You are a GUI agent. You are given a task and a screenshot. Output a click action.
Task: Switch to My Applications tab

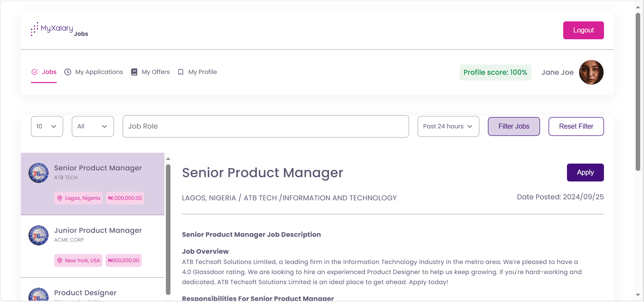pos(99,72)
